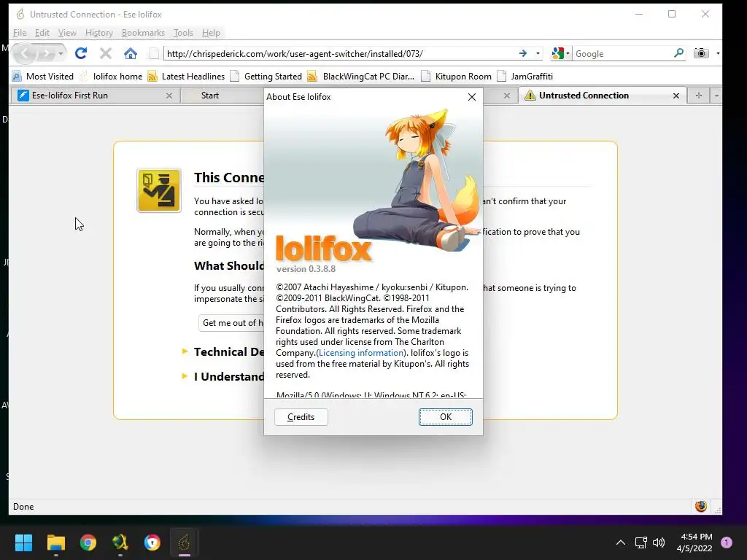The width and height of the screenshot is (747, 560).
Task: Open the View menu
Action: point(67,33)
